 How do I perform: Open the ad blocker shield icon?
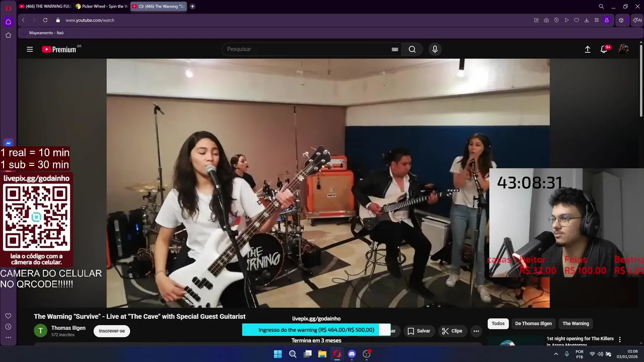click(x=556, y=20)
